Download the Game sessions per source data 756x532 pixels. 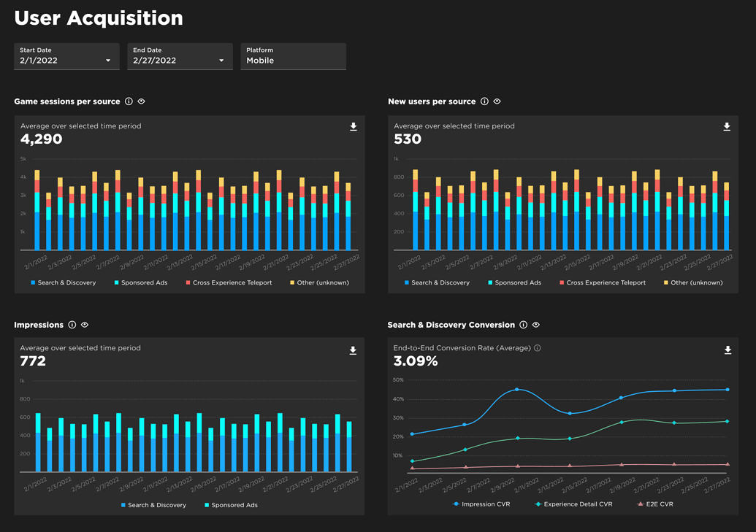coord(354,126)
